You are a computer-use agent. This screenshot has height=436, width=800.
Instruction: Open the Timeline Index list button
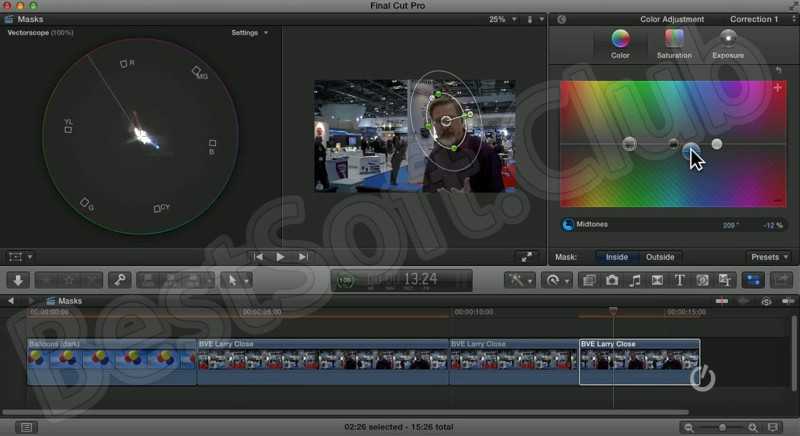point(27,427)
